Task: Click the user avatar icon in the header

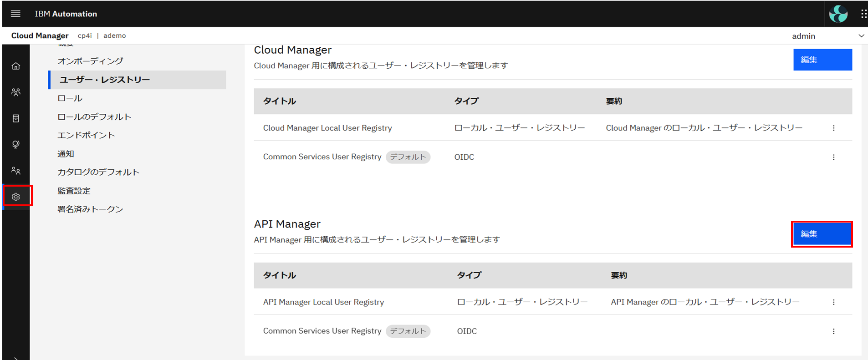Action: click(838, 14)
